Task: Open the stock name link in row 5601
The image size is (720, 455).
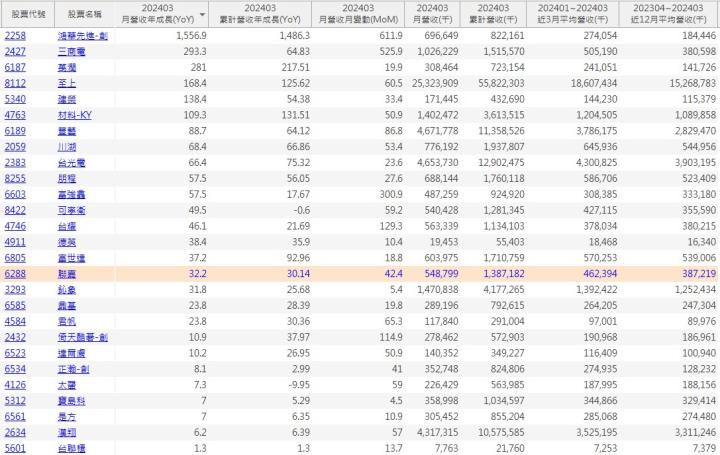Action: coord(71,449)
